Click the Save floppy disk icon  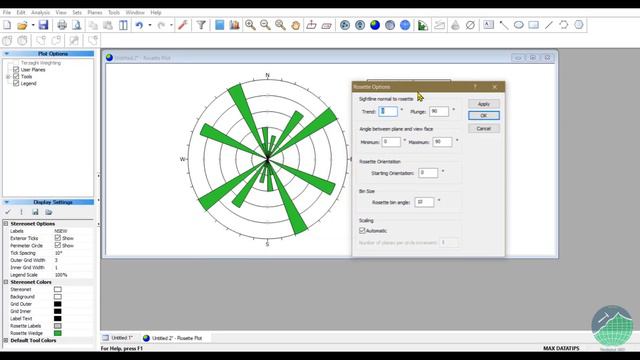43,25
